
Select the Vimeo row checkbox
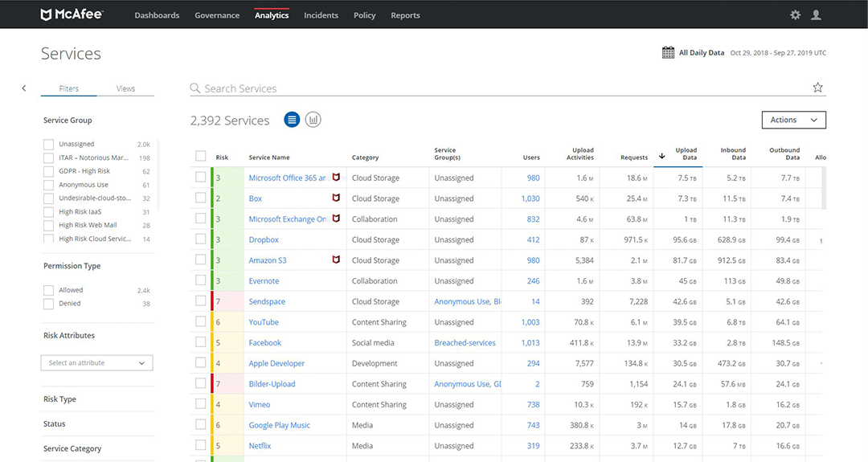pos(200,404)
